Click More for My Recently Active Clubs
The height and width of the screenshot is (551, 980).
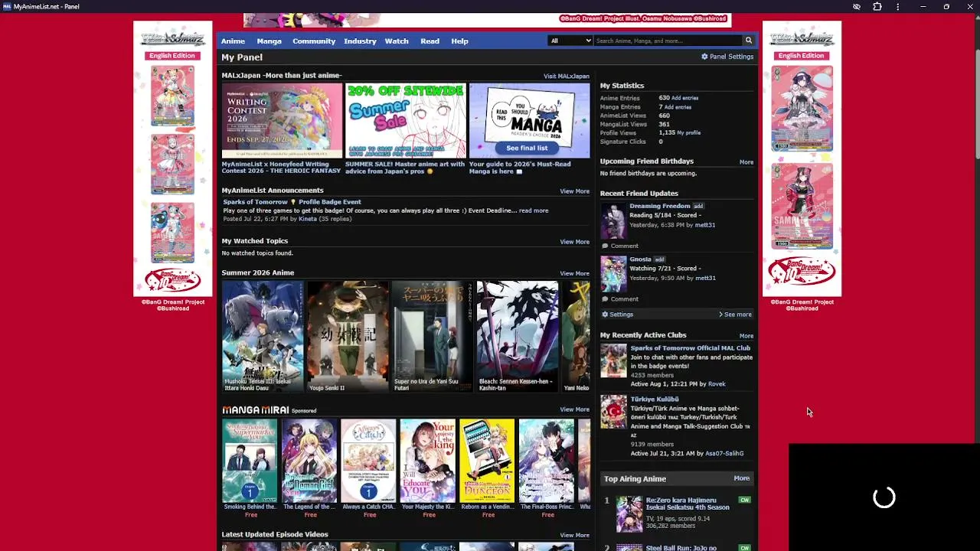[746, 336]
